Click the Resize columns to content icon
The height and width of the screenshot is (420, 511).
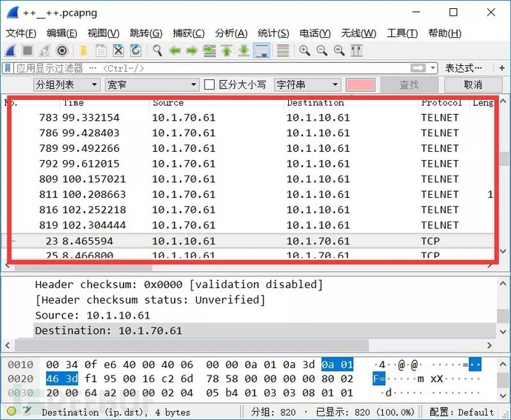(356, 51)
